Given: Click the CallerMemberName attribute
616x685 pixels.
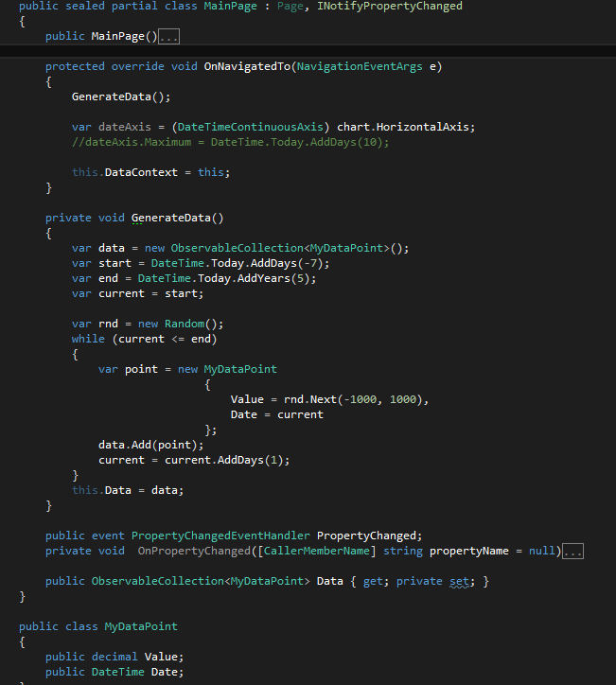Looking at the screenshot, I should pyautogui.click(x=317, y=551).
